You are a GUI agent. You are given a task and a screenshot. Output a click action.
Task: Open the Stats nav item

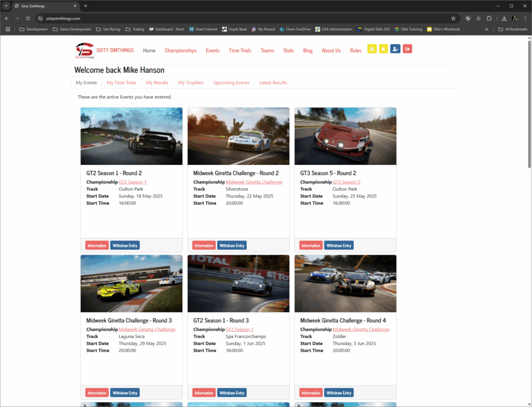288,50
